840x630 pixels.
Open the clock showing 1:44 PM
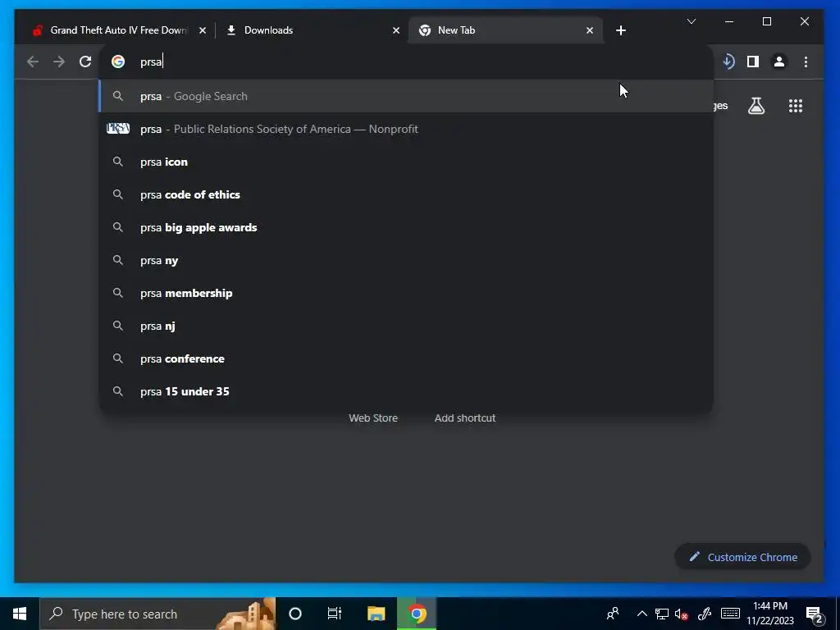(770, 614)
